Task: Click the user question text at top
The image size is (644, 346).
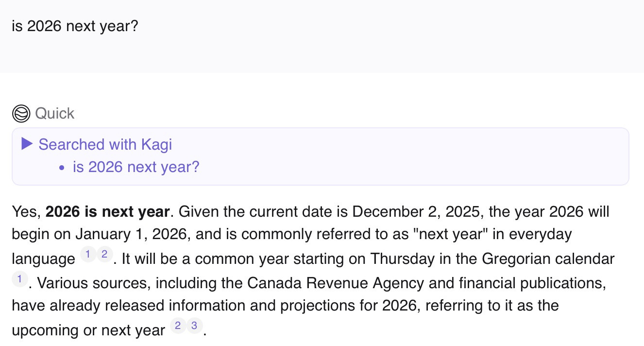Action: pos(75,26)
